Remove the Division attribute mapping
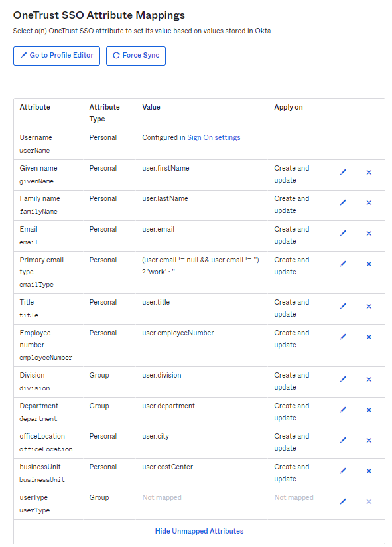The width and height of the screenshot is (392, 547). [x=369, y=379]
